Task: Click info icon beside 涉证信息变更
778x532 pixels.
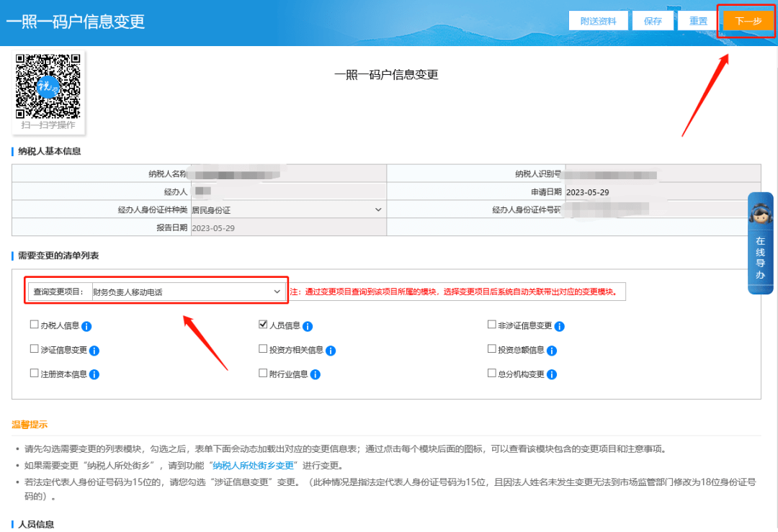Action: (94, 351)
